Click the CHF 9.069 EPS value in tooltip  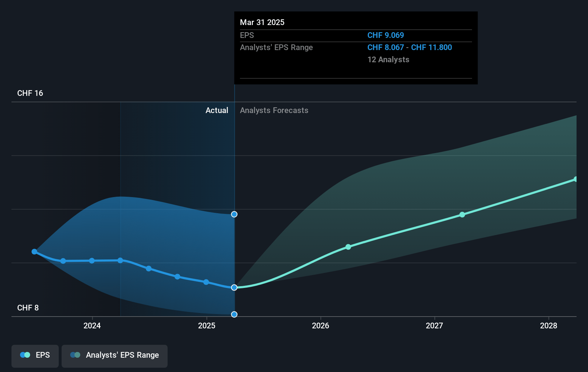click(x=386, y=35)
